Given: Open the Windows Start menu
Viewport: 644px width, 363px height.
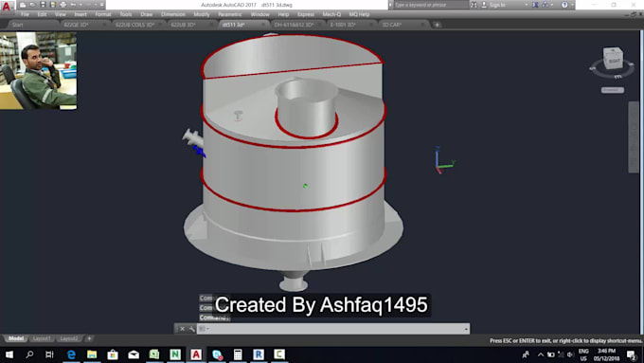Looking at the screenshot, I should (9, 354).
